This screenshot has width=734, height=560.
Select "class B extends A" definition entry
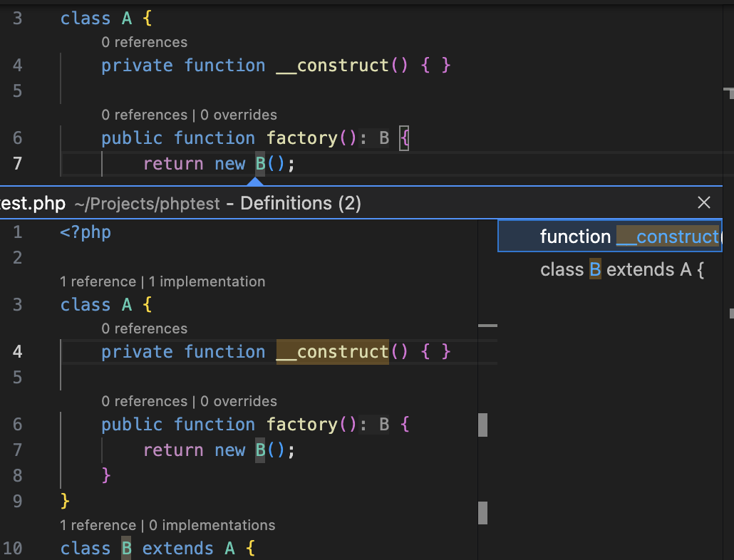pyautogui.click(x=621, y=270)
